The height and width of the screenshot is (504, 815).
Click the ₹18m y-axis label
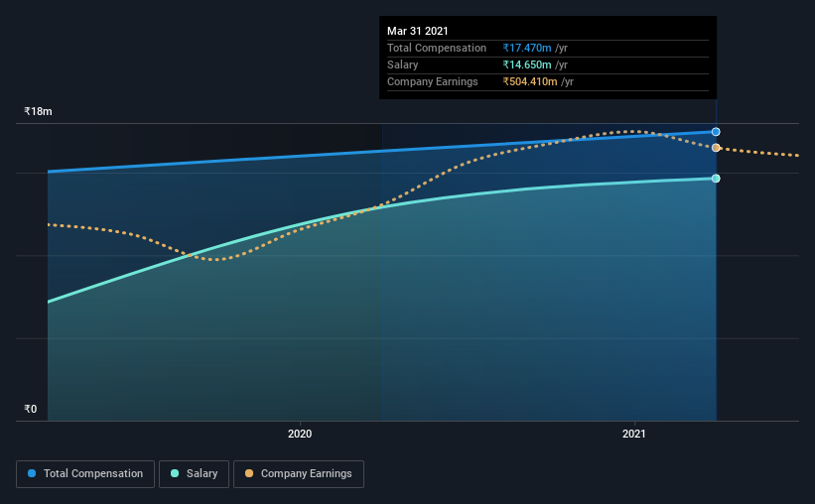tap(38, 112)
